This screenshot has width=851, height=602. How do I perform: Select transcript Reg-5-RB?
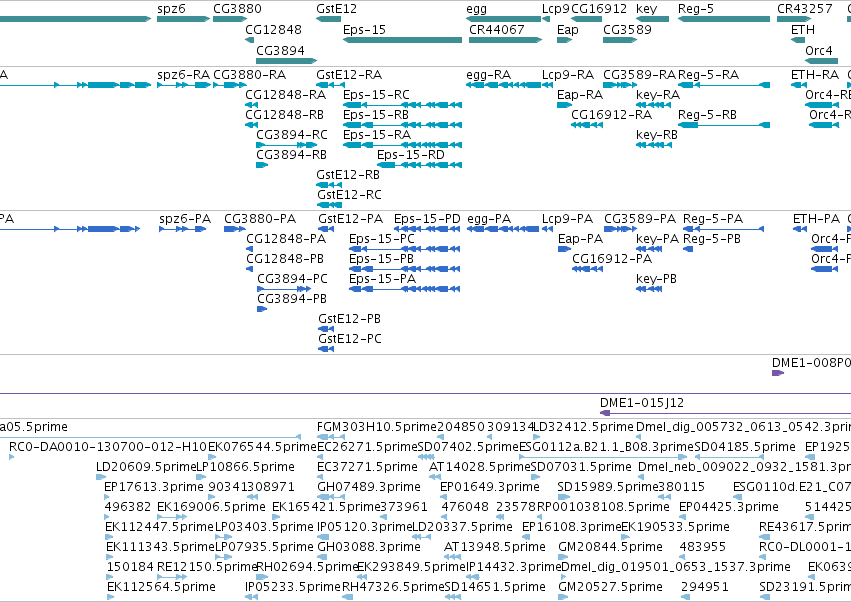(724, 125)
